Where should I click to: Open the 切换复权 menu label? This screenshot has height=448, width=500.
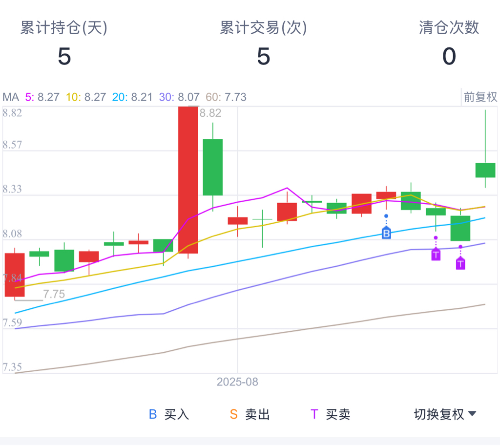coord(439,414)
